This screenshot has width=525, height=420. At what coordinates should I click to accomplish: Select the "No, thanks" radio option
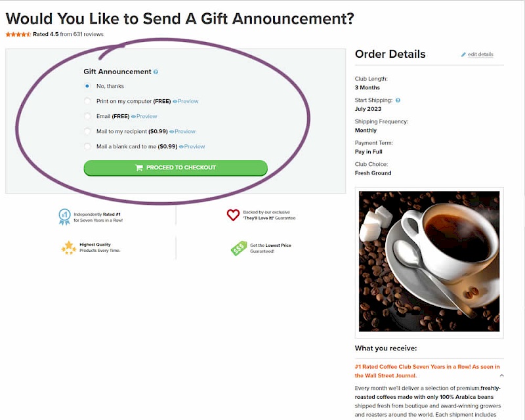[87, 86]
